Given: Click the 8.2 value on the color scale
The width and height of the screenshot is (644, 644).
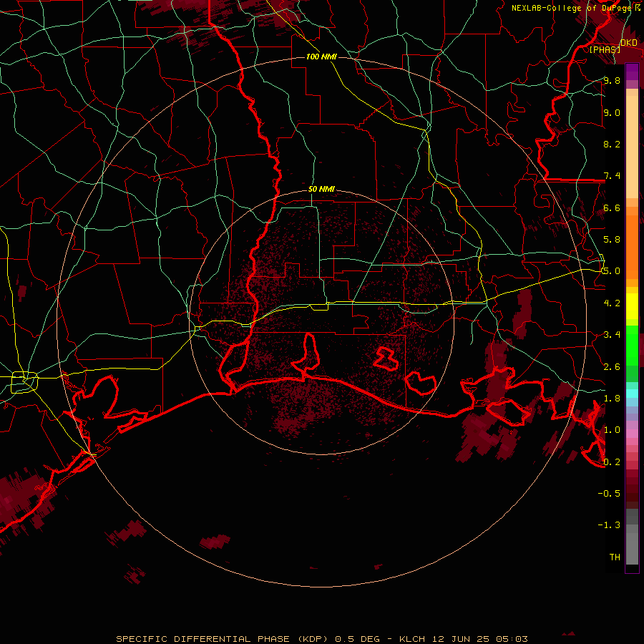Looking at the screenshot, I should (x=612, y=144).
